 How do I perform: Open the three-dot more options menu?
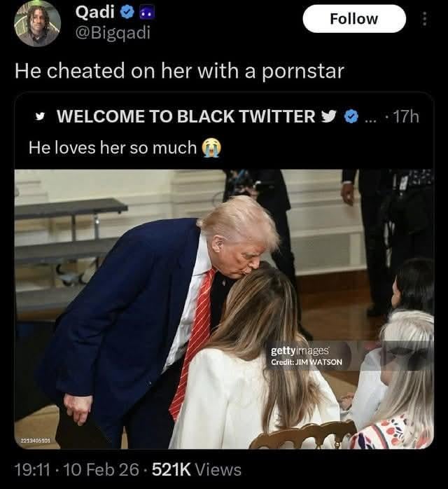(x=424, y=19)
